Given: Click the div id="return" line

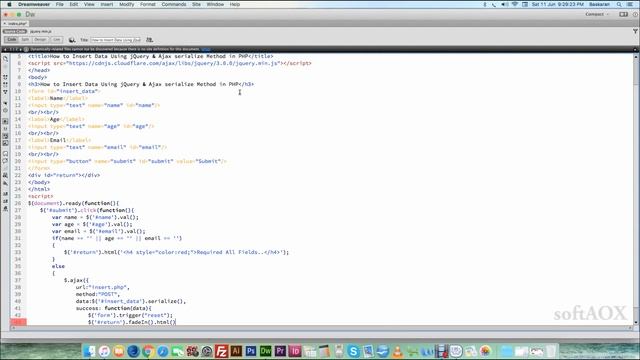Looking at the screenshot, I should tap(64, 175).
